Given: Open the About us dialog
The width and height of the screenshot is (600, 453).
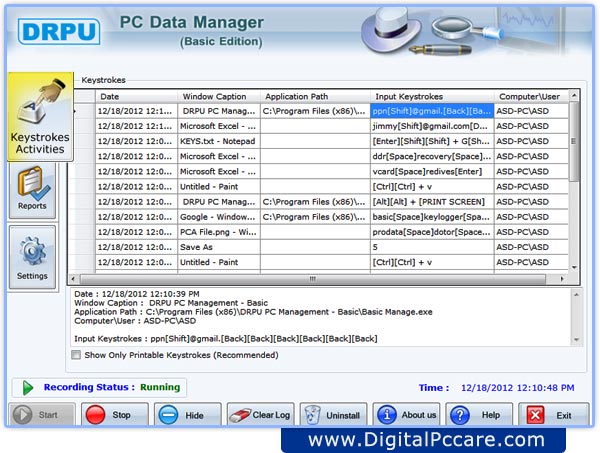Looking at the screenshot, I should pyautogui.click(x=406, y=415).
